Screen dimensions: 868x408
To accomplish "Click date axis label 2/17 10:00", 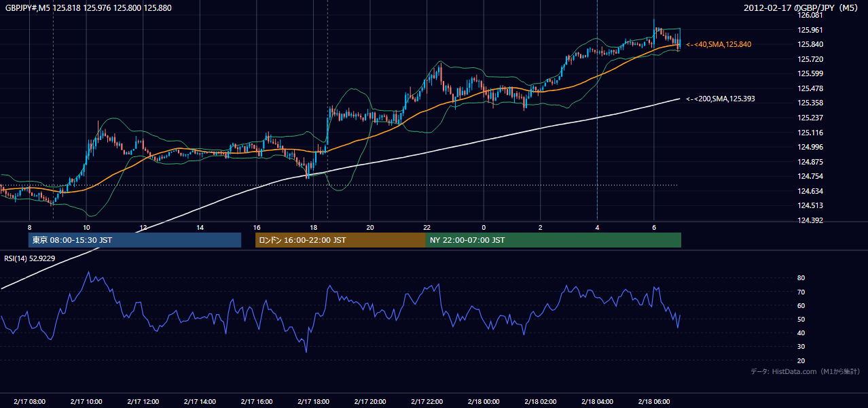I will point(86,402).
